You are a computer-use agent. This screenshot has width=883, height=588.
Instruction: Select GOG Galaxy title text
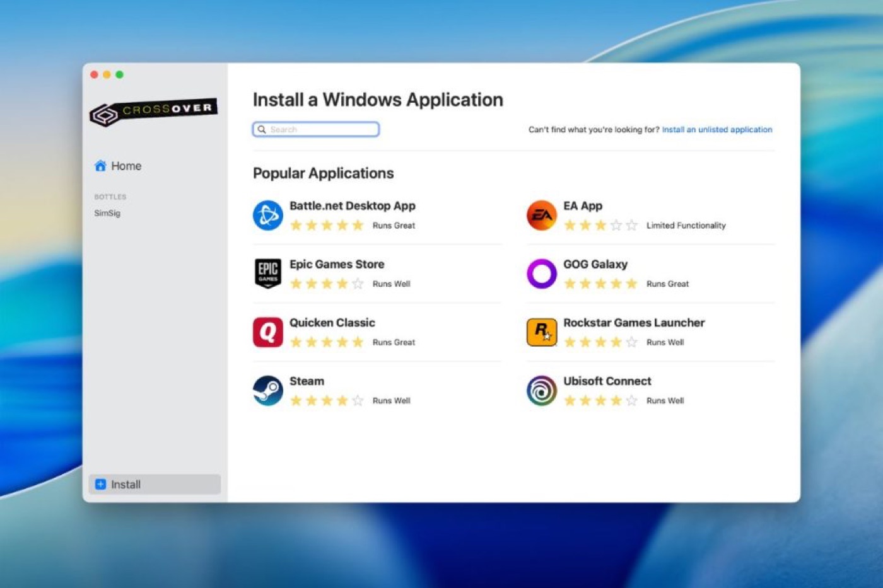595,264
